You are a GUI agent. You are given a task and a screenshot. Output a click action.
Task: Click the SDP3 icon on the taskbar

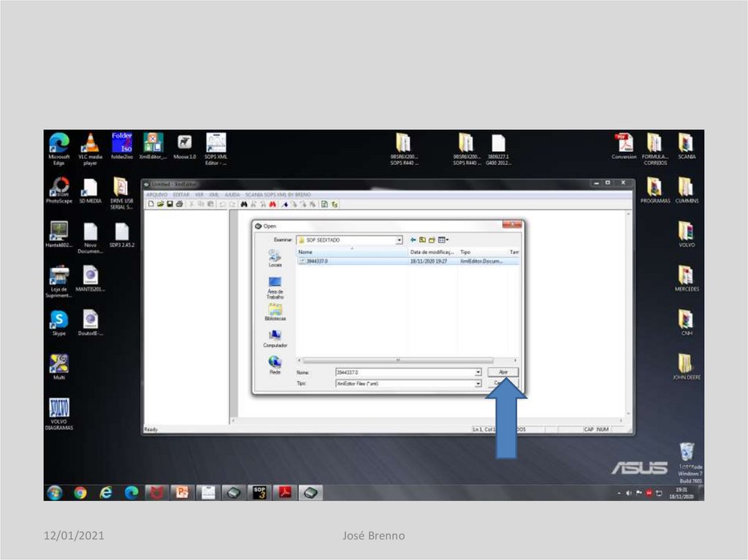(x=259, y=493)
